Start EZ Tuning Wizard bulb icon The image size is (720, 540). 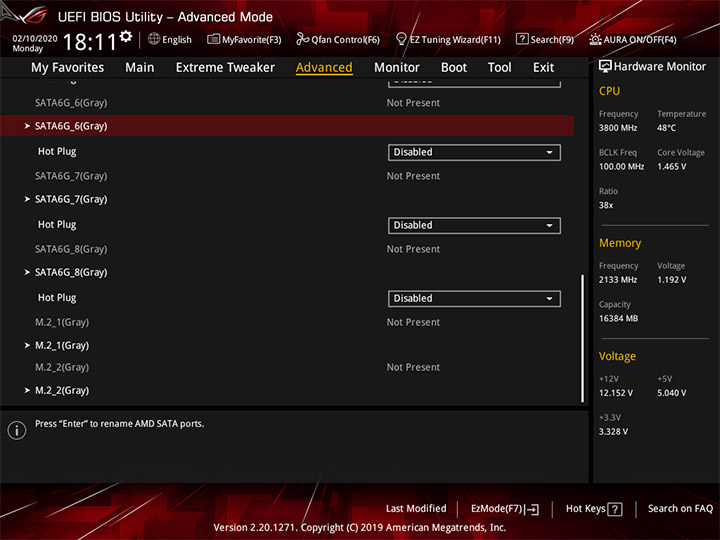(x=401, y=39)
